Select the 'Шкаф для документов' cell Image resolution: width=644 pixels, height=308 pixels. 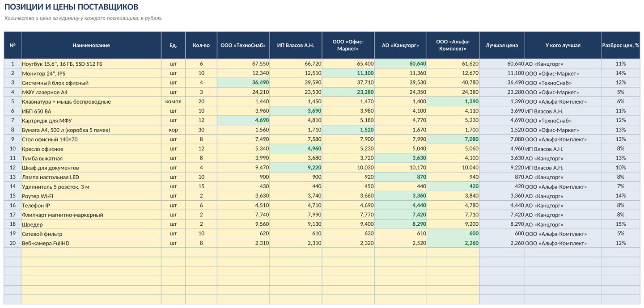(x=91, y=168)
